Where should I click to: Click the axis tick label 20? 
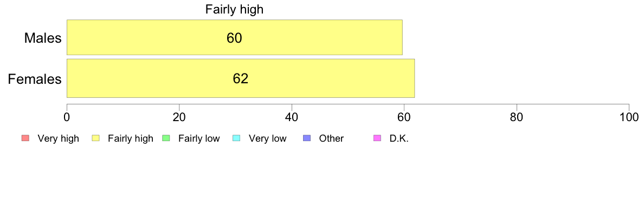click(179, 117)
